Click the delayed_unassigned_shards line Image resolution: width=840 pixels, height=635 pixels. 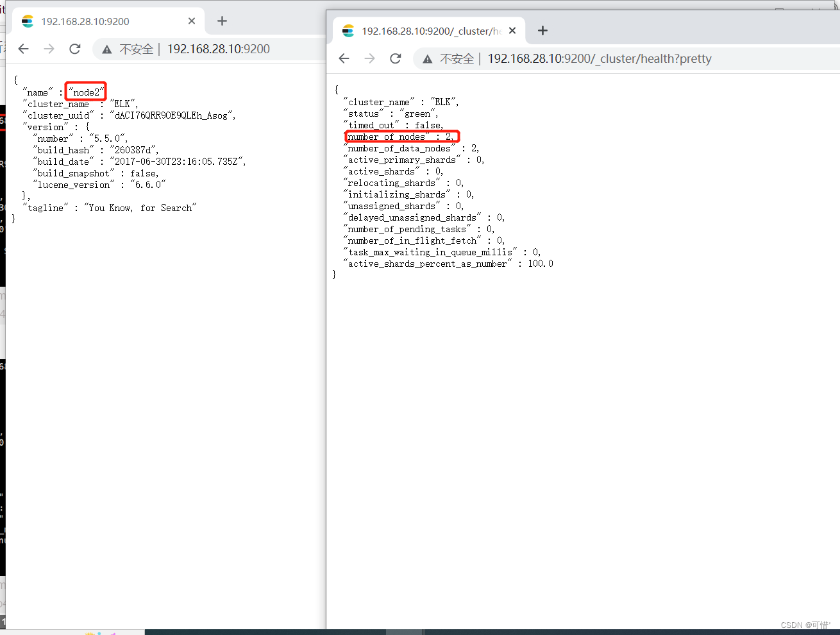click(424, 217)
